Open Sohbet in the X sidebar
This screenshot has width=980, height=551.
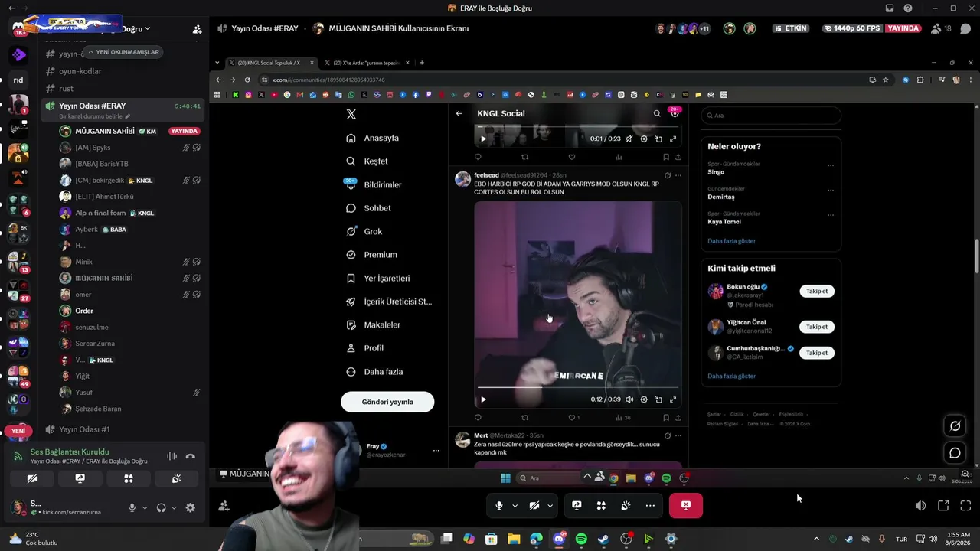pyautogui.click(x=369, y=208)
